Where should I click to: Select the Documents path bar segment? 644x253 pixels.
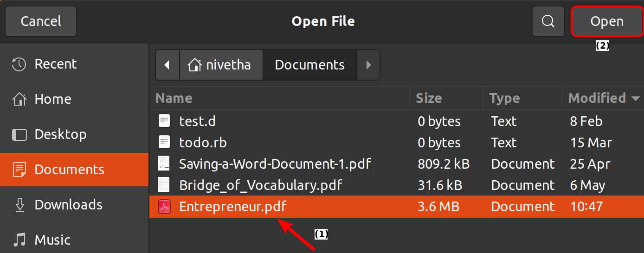(309, 65)
